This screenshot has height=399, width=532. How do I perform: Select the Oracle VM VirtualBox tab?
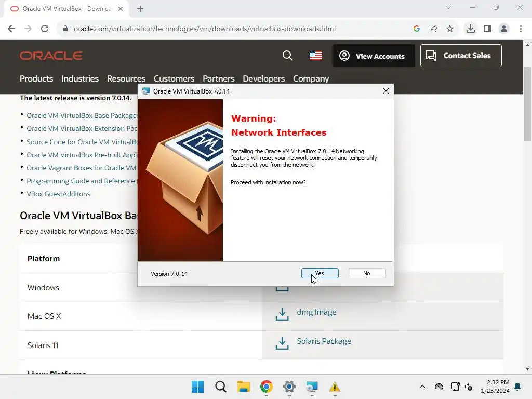coord(66,9)
